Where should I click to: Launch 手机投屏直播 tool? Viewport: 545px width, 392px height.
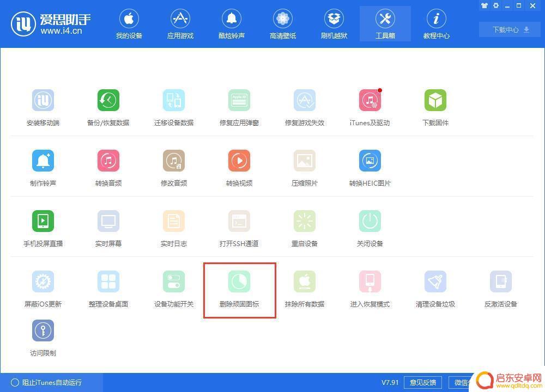(x=43, y=229)
